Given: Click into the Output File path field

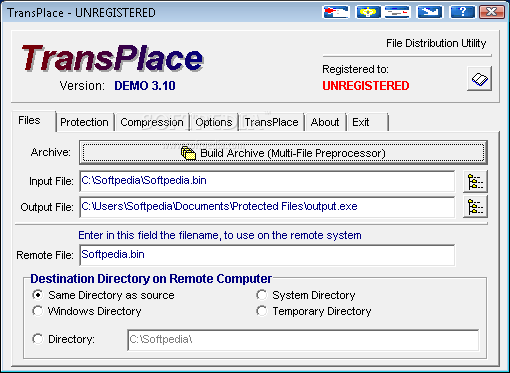Looking at the screenshot, I should [267, 207].
